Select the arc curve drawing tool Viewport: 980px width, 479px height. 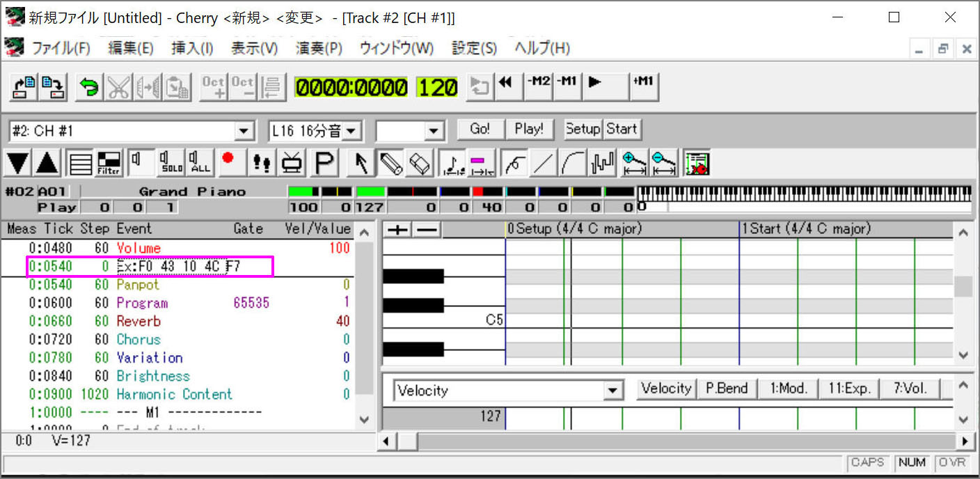coord(573,163)
